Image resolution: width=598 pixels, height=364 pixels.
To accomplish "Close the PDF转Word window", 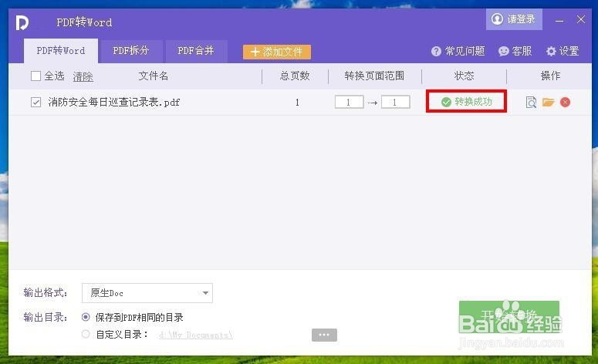I will 581,19.
